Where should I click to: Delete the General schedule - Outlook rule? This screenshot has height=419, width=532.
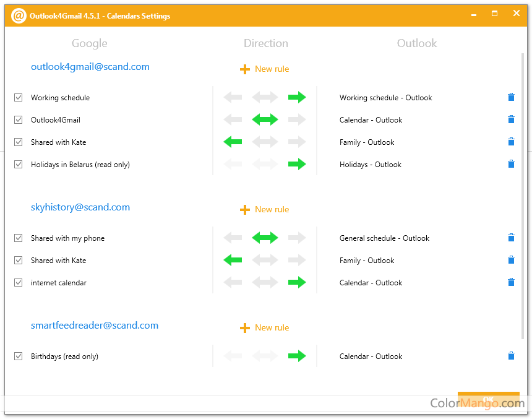[x=511, y=238]
